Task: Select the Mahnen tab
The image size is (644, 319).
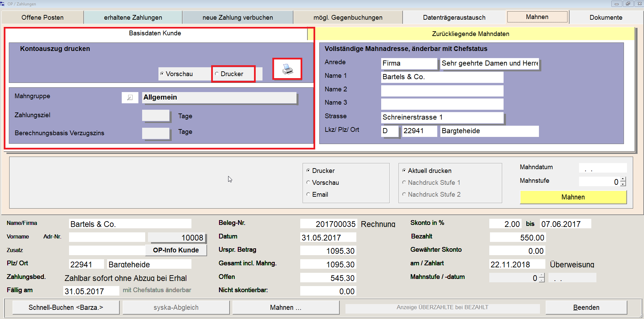Action: 537,17
